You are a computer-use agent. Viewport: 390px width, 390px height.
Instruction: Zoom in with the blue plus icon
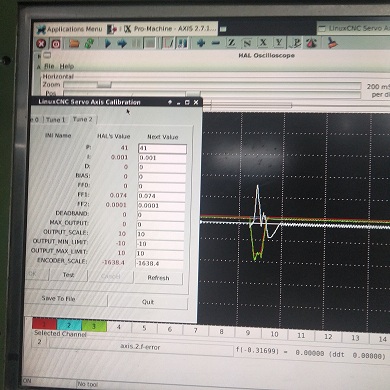pyautogui.click(x=201, y=43)
